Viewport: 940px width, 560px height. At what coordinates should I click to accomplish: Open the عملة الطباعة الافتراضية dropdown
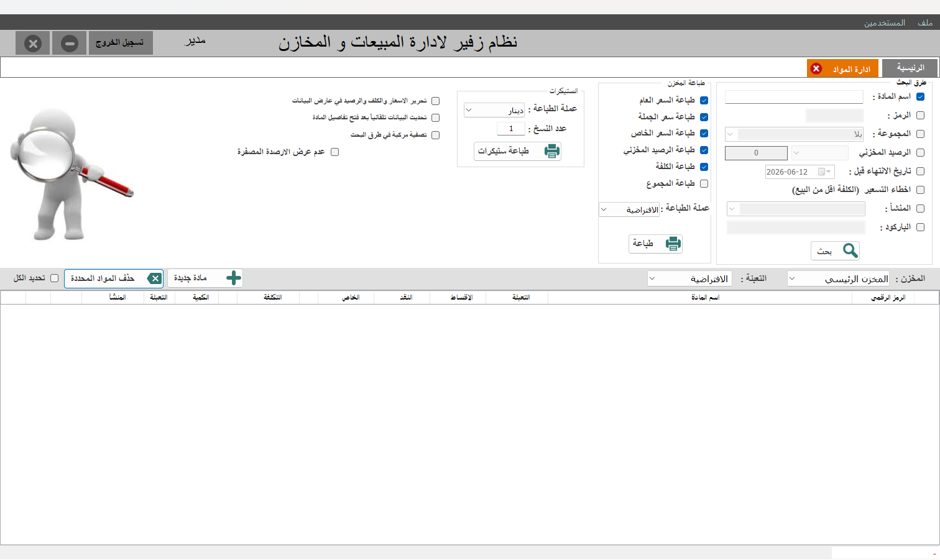(629, 209)
